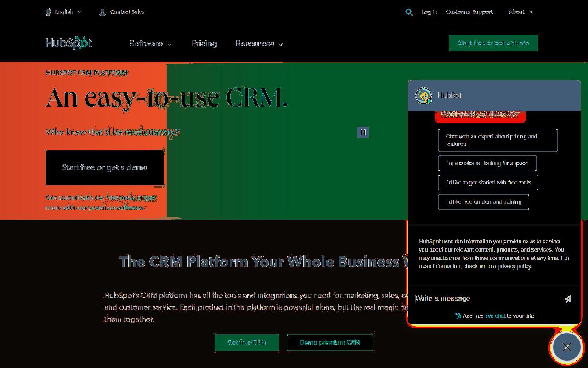Open the Contact Sales link
This screenshot has height=368, width=588.
pyautogui.click(x=127, y=12)
